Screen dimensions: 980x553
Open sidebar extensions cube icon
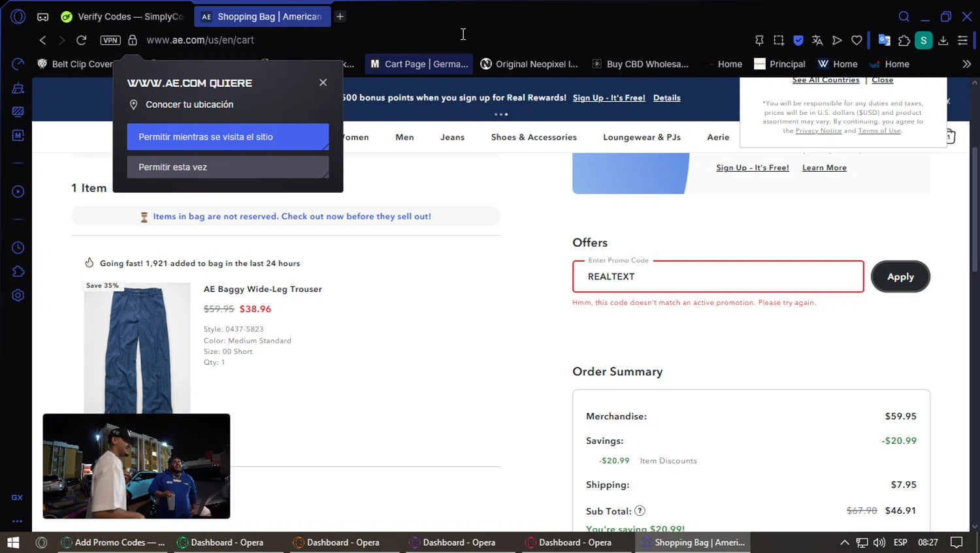point(18,272)
